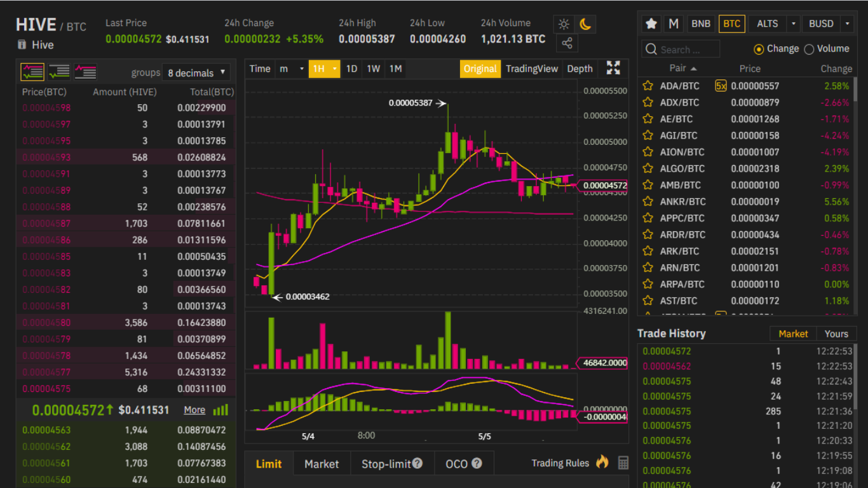The width and height of the screenshot is (868, 488).
Task: Open the favorites star tab
Action: [651, 24]
